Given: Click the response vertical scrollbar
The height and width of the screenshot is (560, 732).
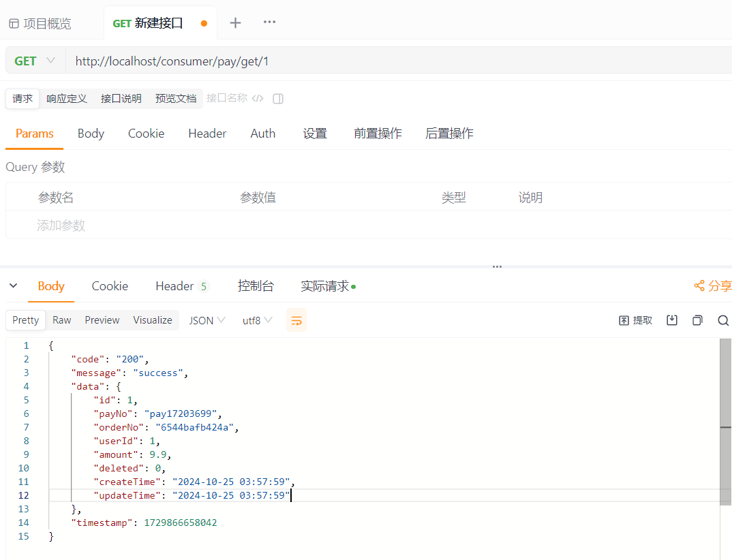Looking at the screenshot, I should coord(725,422).
